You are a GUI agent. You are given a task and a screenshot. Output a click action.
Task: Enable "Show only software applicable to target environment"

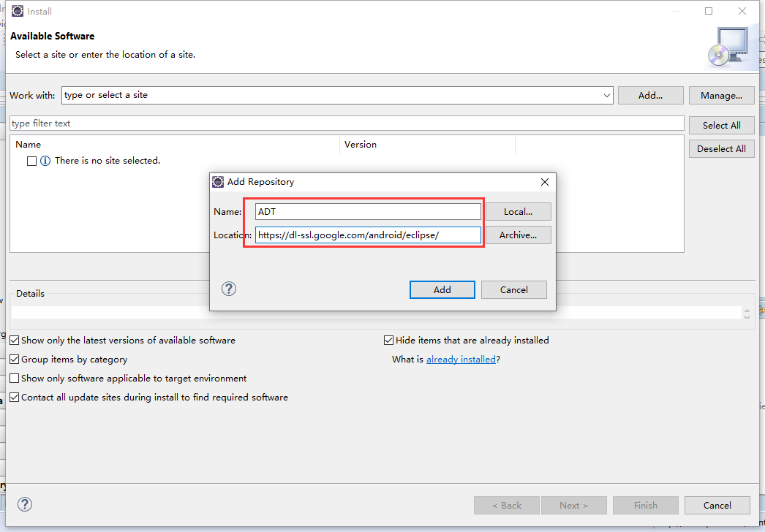15,378
